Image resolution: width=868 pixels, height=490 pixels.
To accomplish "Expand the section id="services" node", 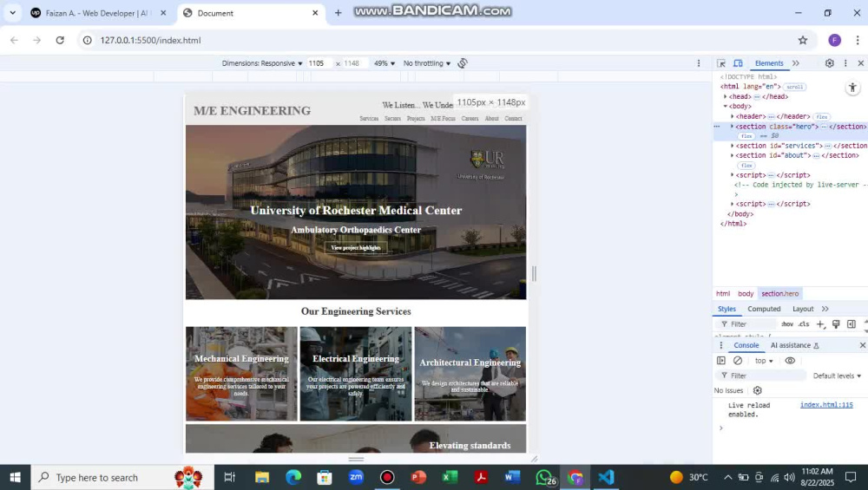I will click(x=733, y=146).
